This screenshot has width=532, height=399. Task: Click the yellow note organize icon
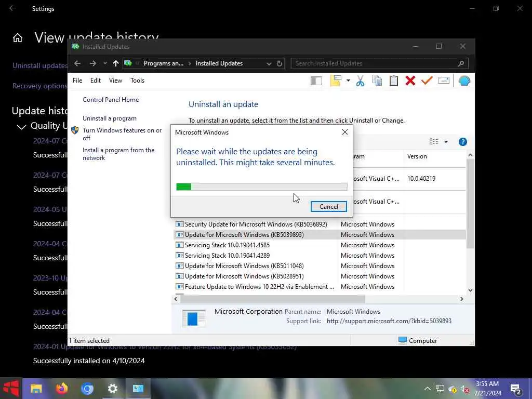pos(336,81)
